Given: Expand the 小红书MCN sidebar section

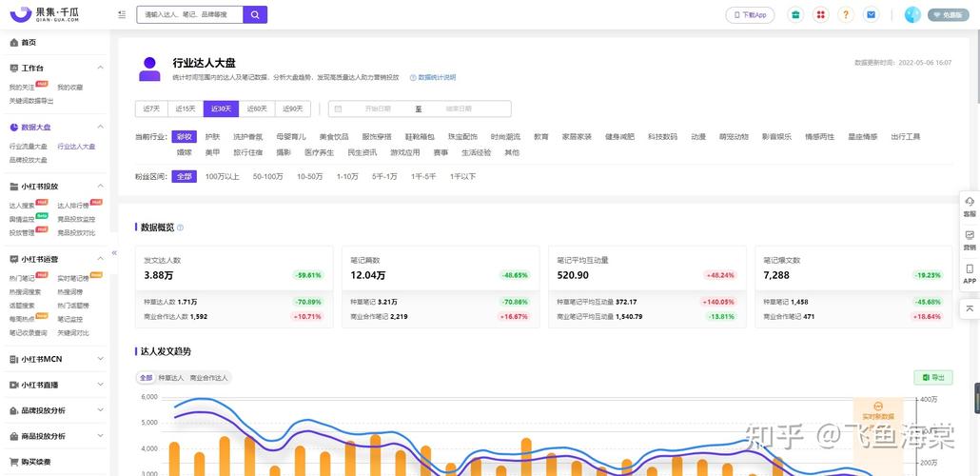Looking at the screenshot, I should 101,359.
